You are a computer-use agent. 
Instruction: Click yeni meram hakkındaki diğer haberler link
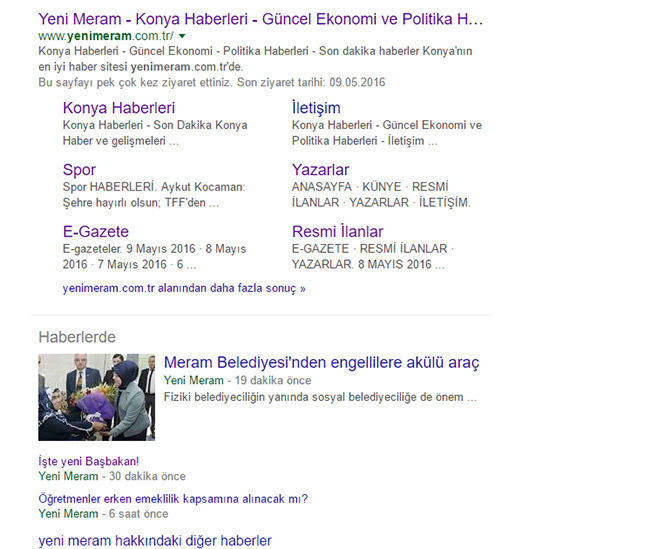(155, 541)
